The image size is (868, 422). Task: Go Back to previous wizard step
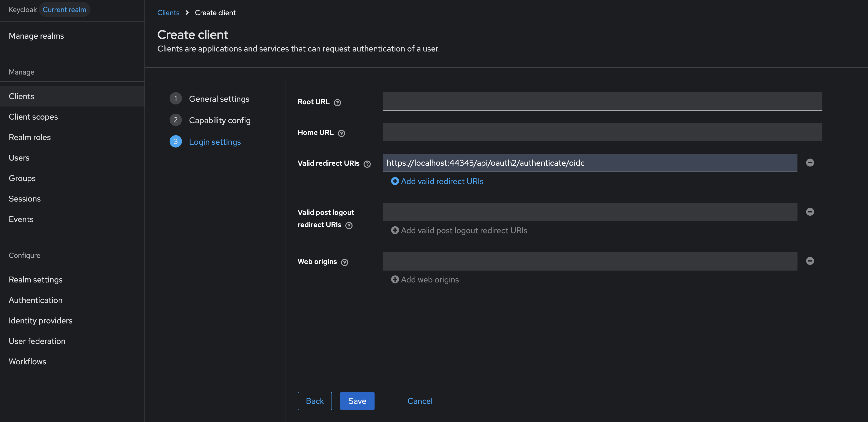tap(314, 401)
